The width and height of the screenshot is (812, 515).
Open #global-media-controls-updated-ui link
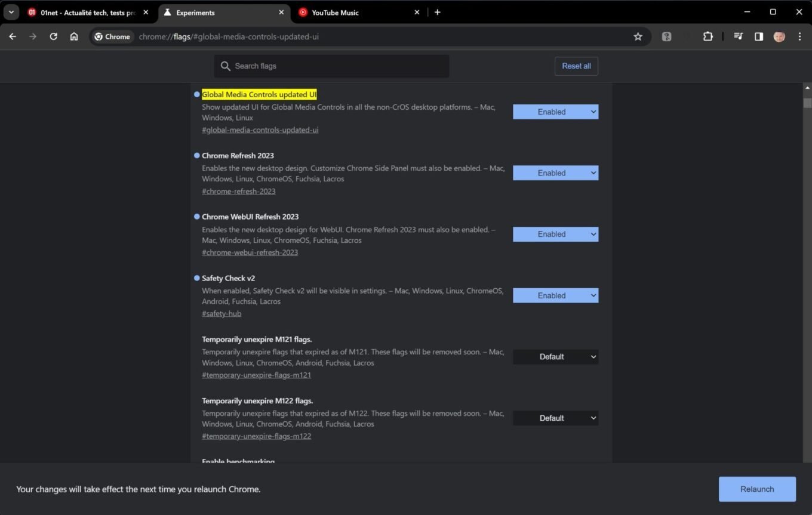[x=260, y=130]
